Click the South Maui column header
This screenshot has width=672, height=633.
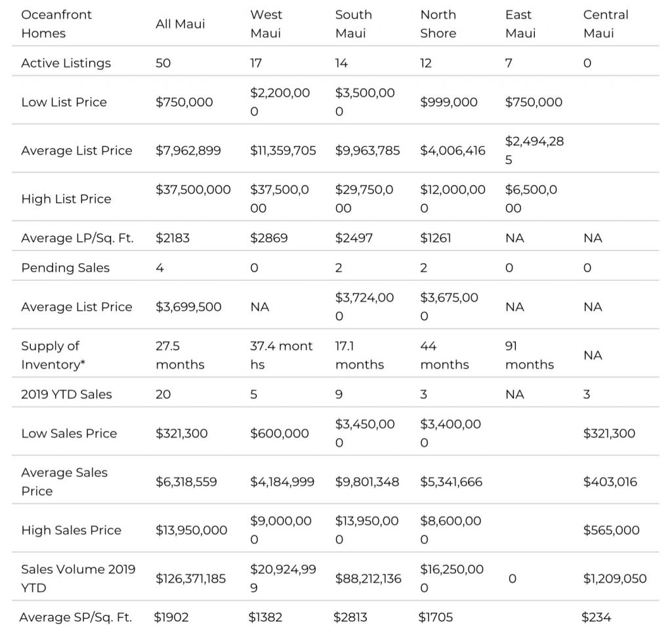coord(354,24)
